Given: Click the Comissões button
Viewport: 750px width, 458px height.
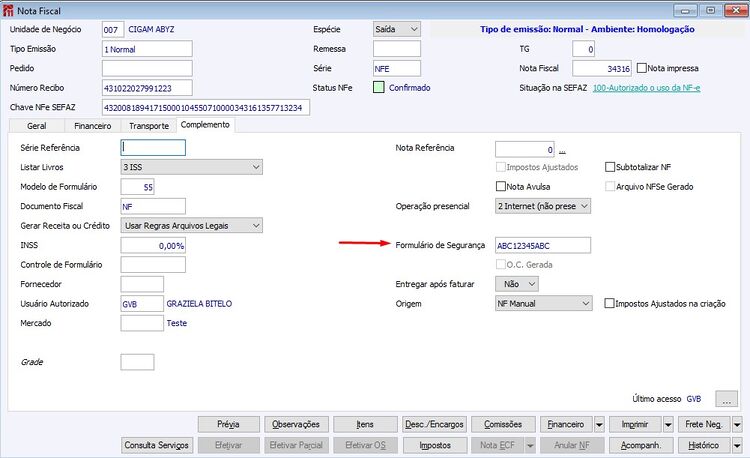Looking at the screenshot, I should coord(503,425).
